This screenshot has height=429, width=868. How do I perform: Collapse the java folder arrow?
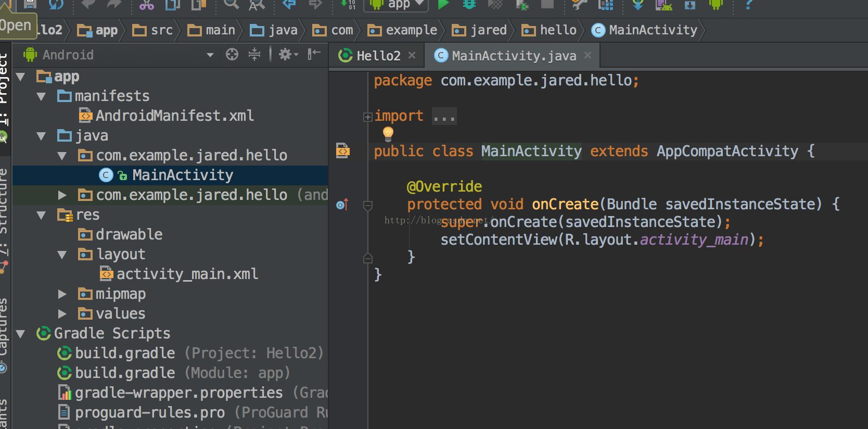(42, 136)
